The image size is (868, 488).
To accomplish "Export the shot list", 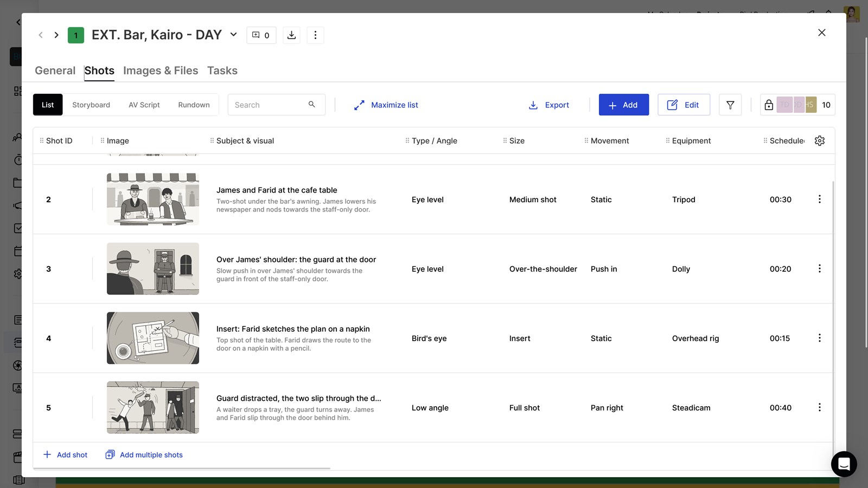I will click(x=548, y=105).
